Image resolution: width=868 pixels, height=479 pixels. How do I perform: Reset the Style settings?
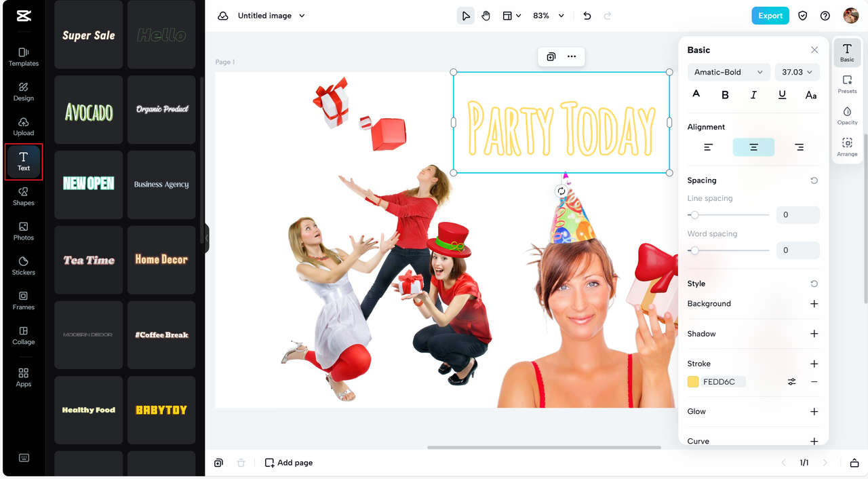[814, 284]
